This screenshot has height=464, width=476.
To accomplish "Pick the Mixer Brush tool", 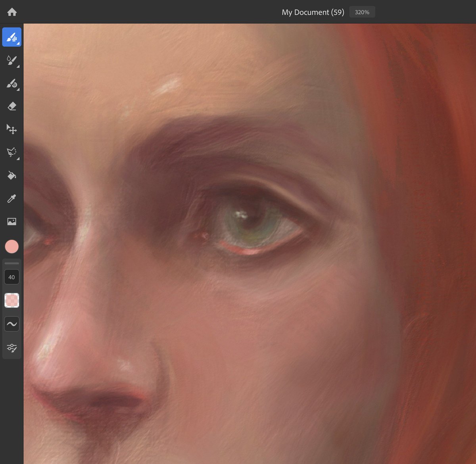I will pos(12,84).
